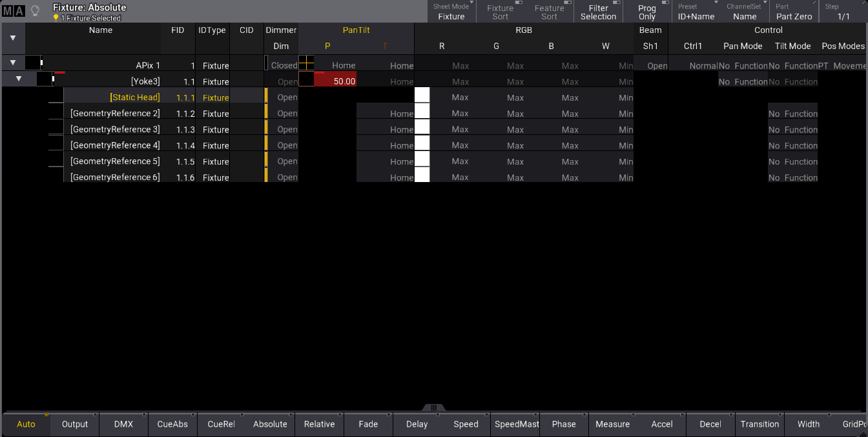Select the Fade layer tab
Viewport: 868px width, 437px height.
pos(368,424)
